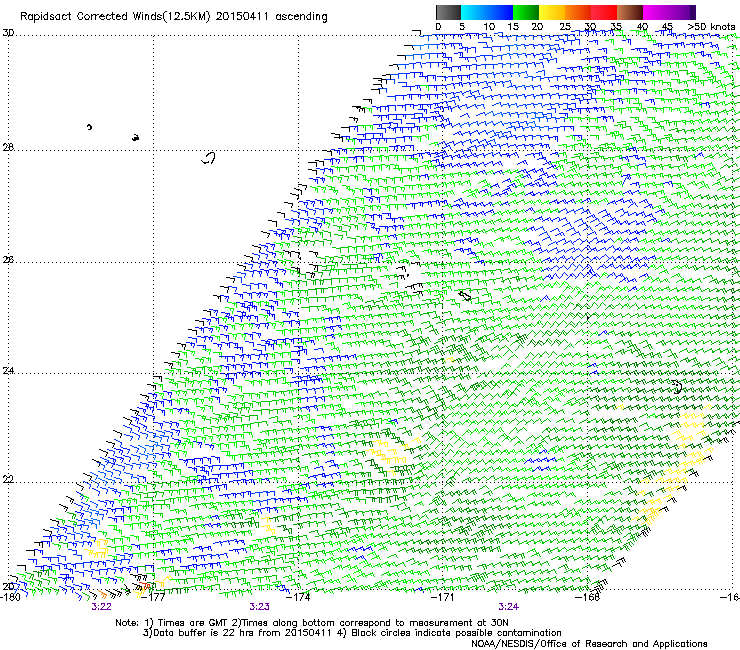Click the 'Data buffer is 22 hrs' note line
The width and height of the screenshot is (740, 650).
(x=352, y=633)
